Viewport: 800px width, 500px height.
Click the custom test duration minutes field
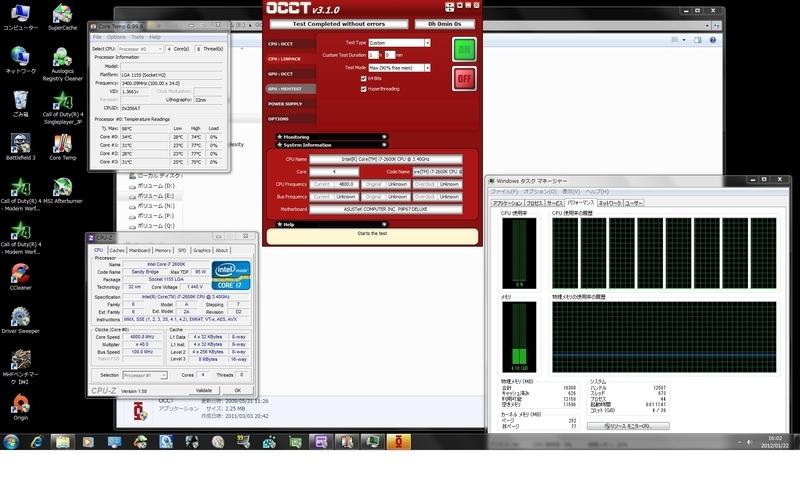pos(390,55)
